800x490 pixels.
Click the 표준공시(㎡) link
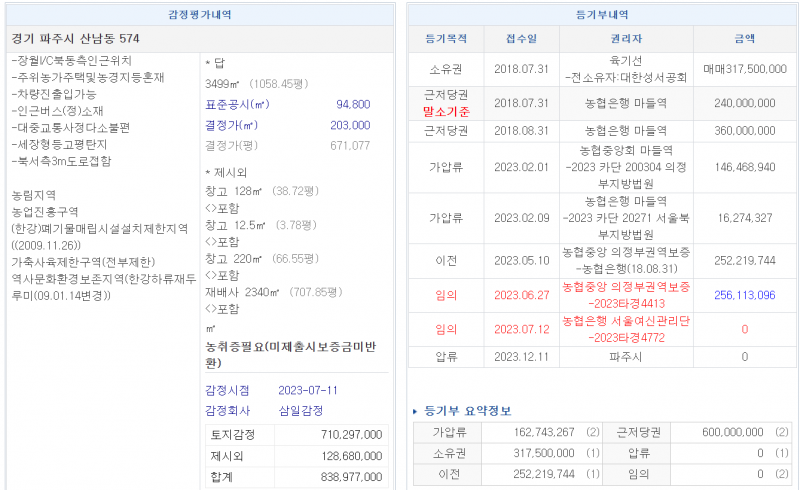click(x=237, y=104)
